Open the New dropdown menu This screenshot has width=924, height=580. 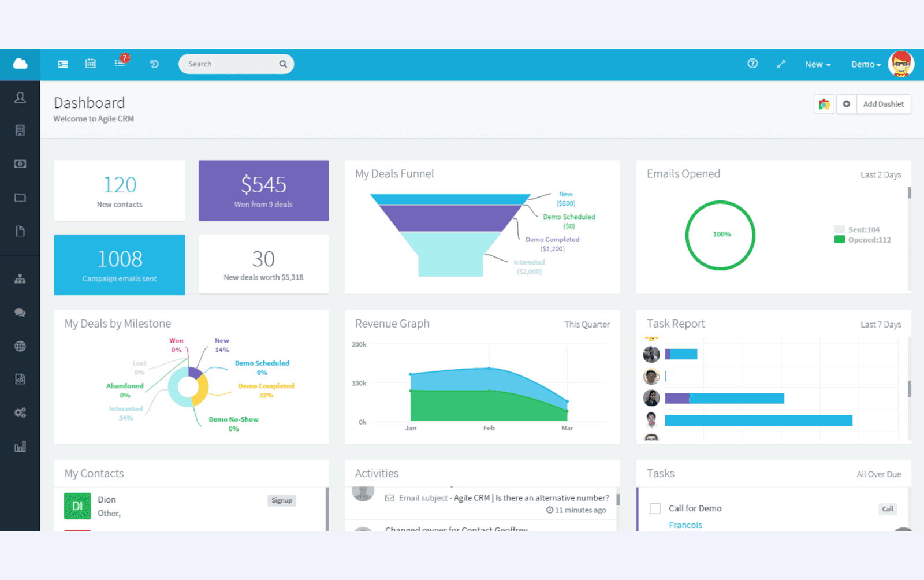[817, 64]
